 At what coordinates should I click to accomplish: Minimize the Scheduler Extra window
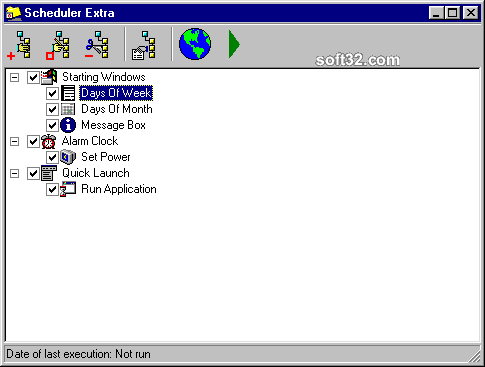coord(436,13)
